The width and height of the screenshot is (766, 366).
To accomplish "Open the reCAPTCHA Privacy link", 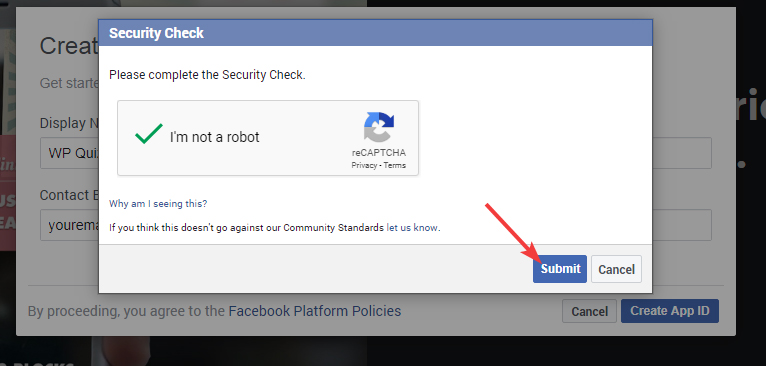I will tap(364, 165).
